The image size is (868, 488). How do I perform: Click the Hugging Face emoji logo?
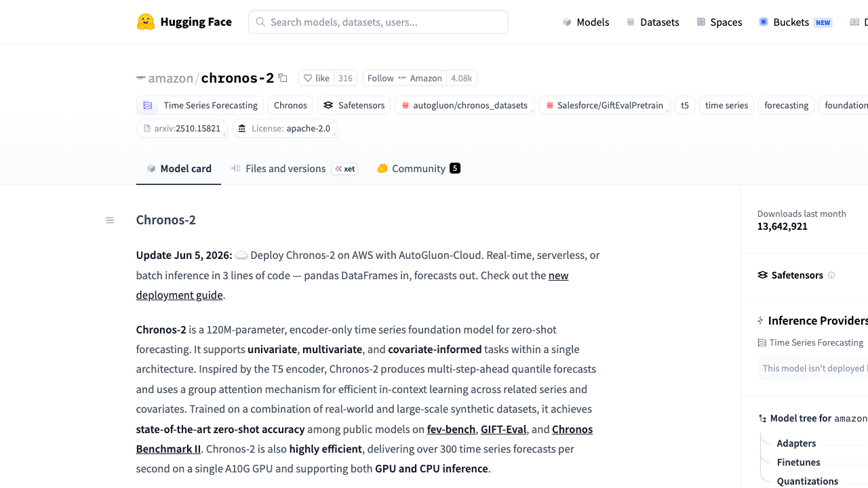(x=145, y=22)
